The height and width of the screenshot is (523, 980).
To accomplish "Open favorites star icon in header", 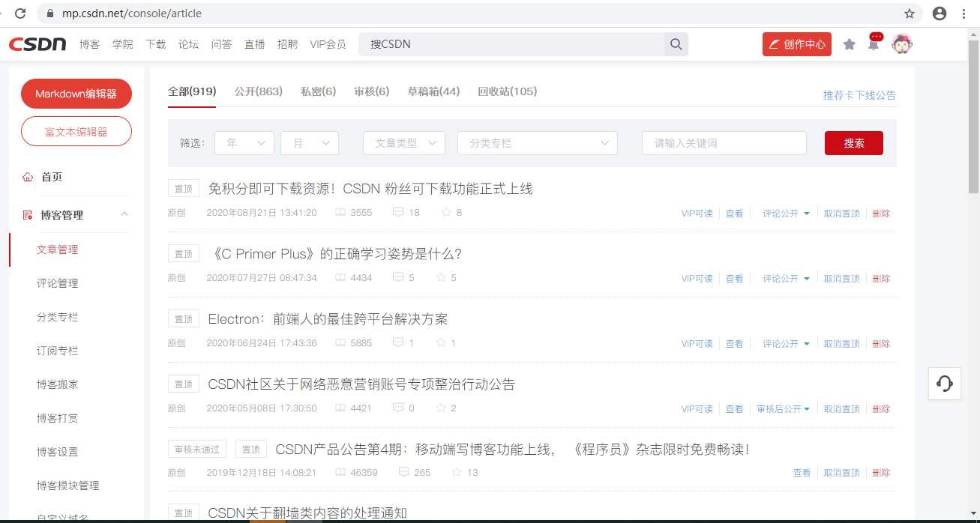I will (x=849, y=44).
